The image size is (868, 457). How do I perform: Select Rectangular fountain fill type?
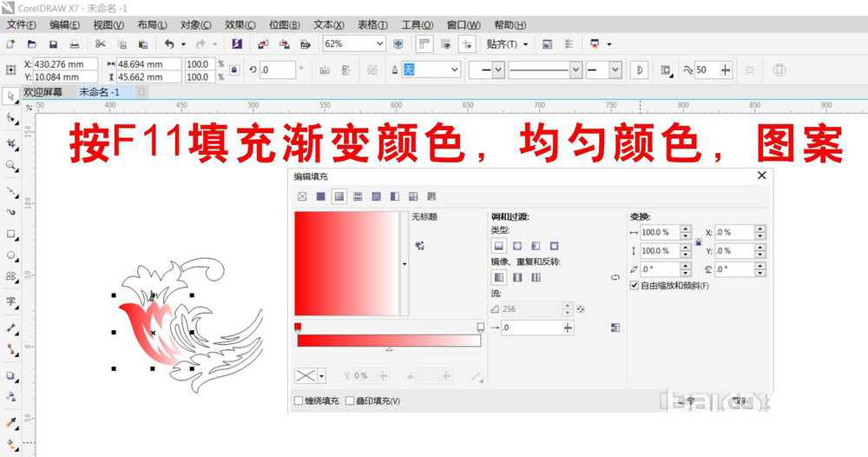(554, 245)
